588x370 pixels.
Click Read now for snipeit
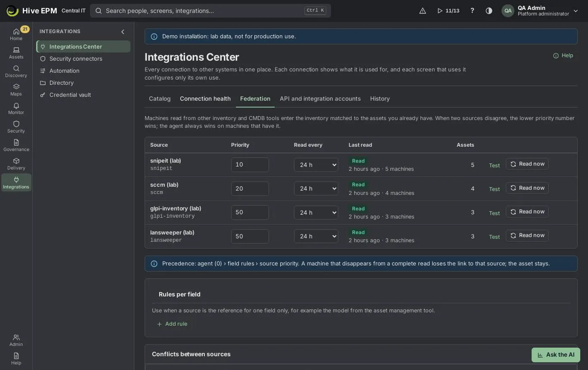pos(527,164)
